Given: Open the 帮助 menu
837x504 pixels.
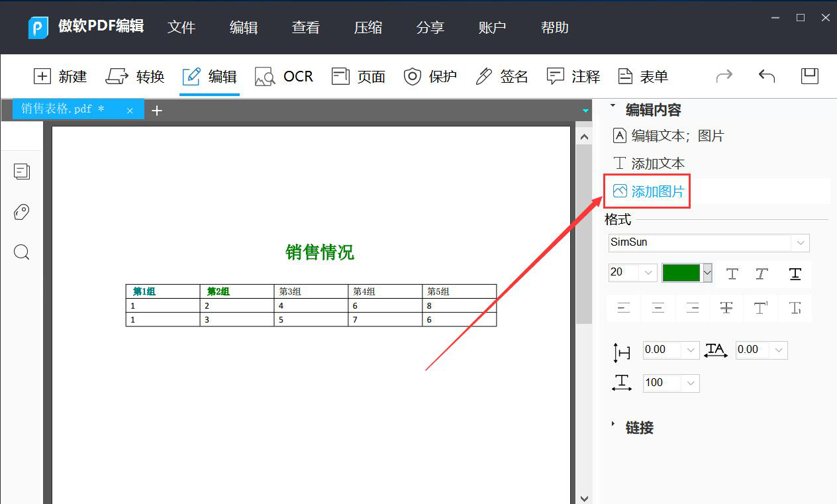Looking at the screenshot, I should point(555,28).
